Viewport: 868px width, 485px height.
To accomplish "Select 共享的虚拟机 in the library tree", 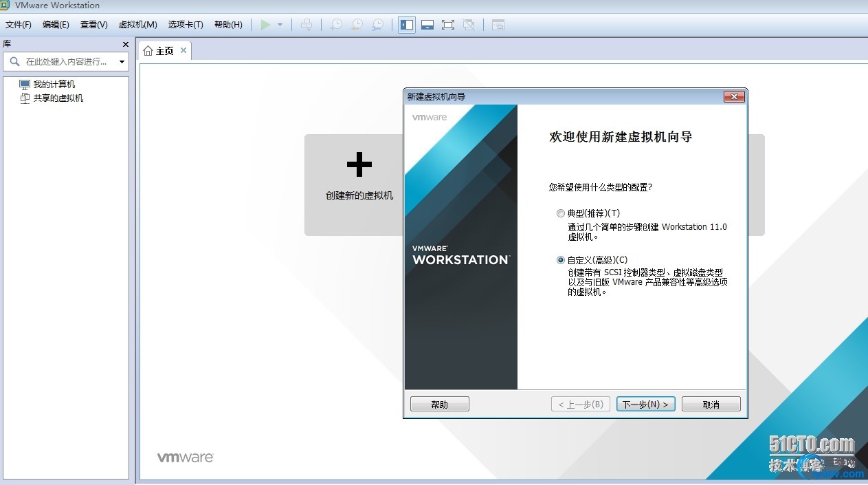I will click(58, 98).
